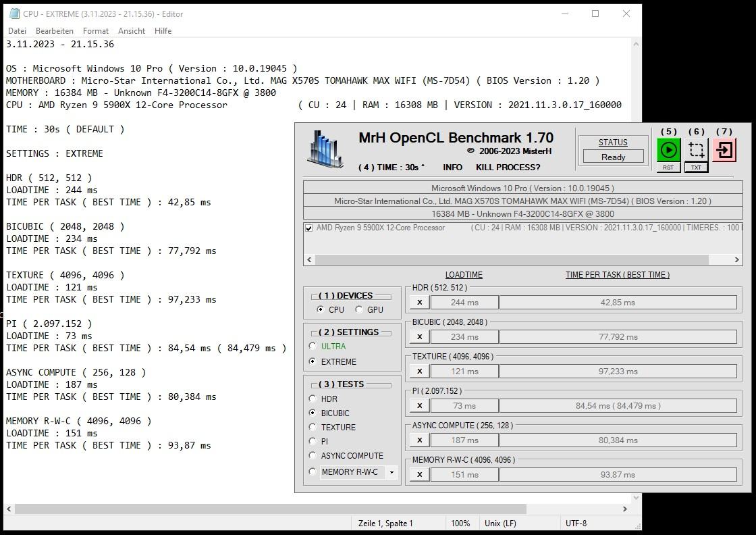Select the HDR test radio button
756x535 pixels.
click(x=313, y=399)
